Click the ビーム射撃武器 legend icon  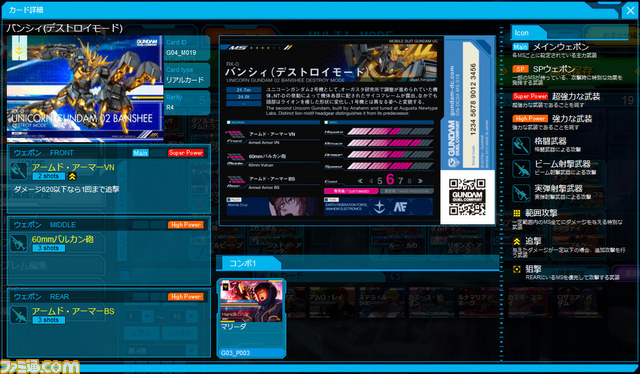pyautogui.click(x=521, y=168)
